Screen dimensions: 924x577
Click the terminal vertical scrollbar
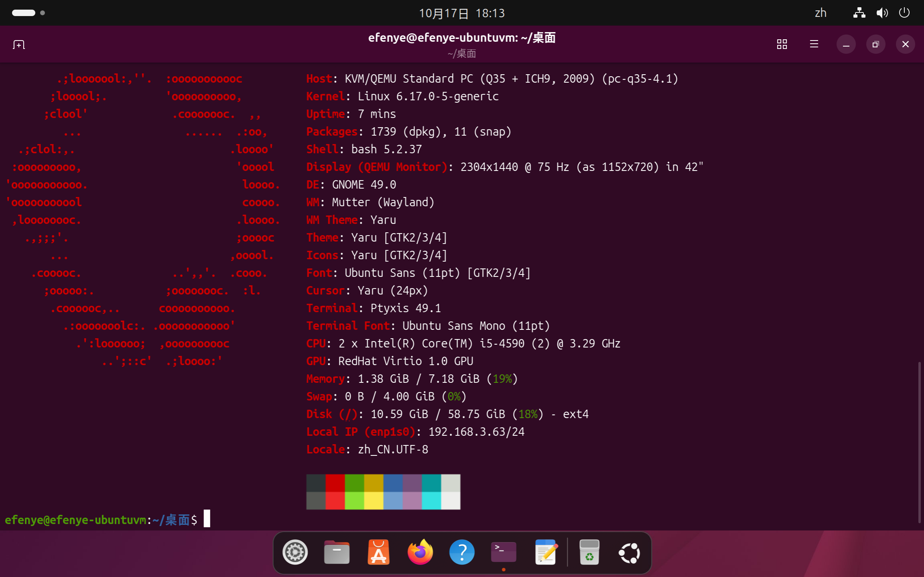pyautogui.click(x=919, y=442)
